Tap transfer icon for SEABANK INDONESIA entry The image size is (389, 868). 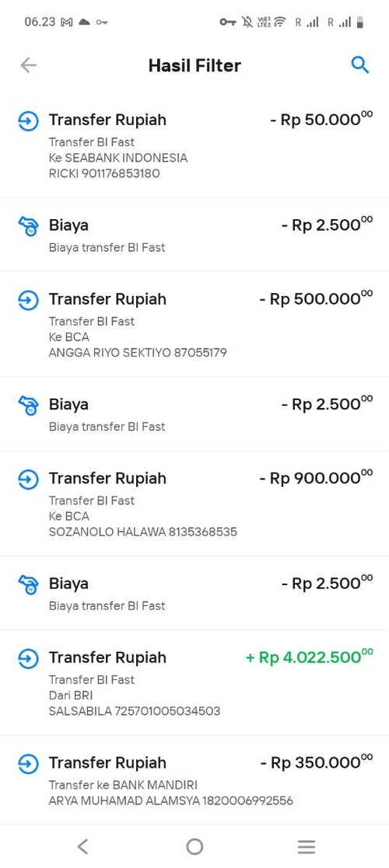(28, 121)
